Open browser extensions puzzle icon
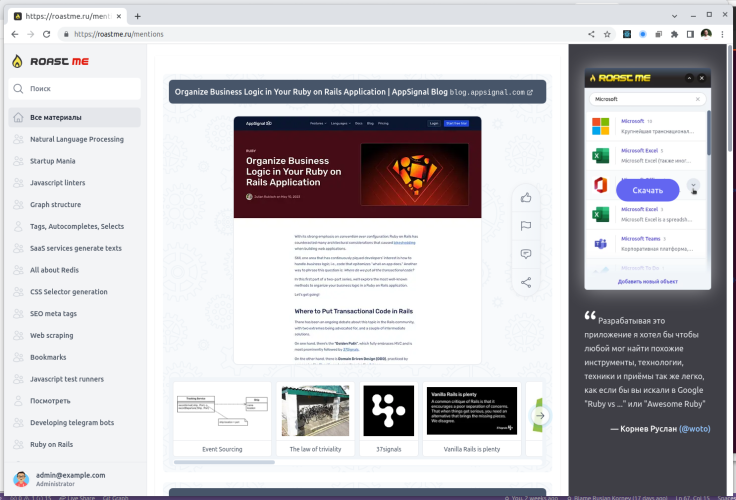The height and width of the screenshot is (500, 736). 675,34
